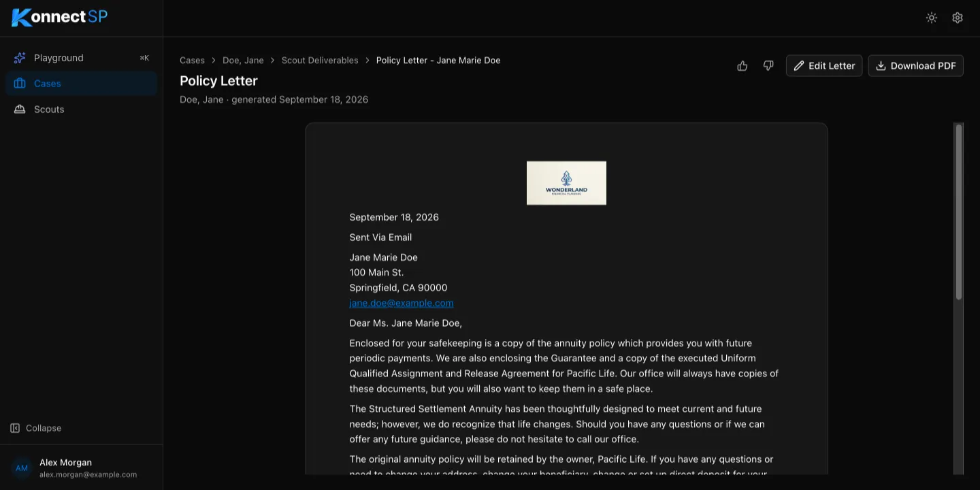Click the 'September 18, 2026' letter date
Screen dimensions: 980x490
pyautogui.click(x=394, y=218)
